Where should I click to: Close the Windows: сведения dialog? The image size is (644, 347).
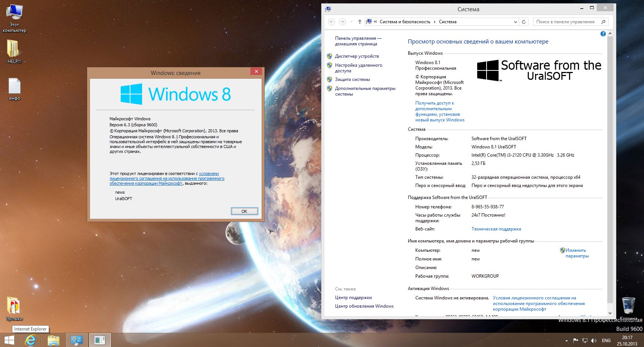pos(256,72)
